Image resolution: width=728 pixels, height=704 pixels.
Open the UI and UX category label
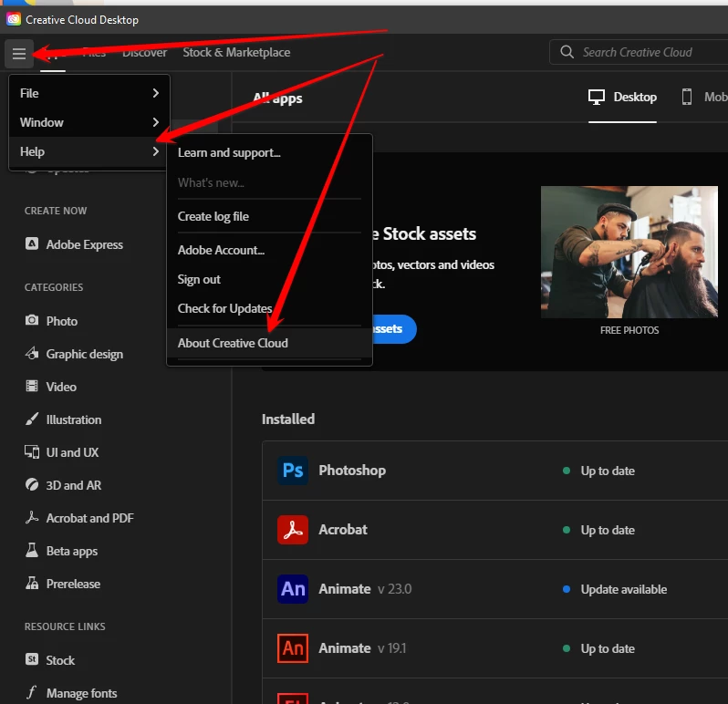[72, 452]
